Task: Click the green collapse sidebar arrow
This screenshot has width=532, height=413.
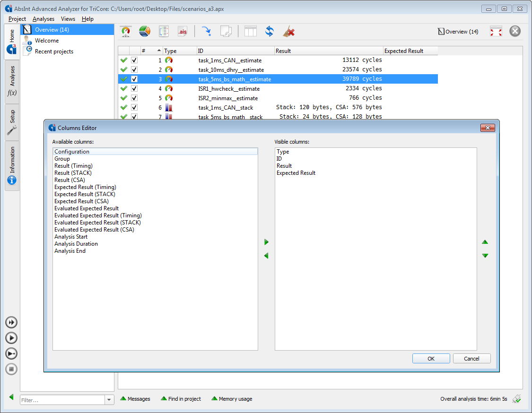Action: point(11,397)
